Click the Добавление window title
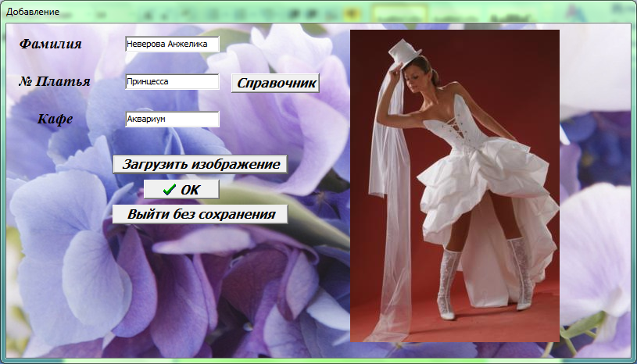 [33, 12]
